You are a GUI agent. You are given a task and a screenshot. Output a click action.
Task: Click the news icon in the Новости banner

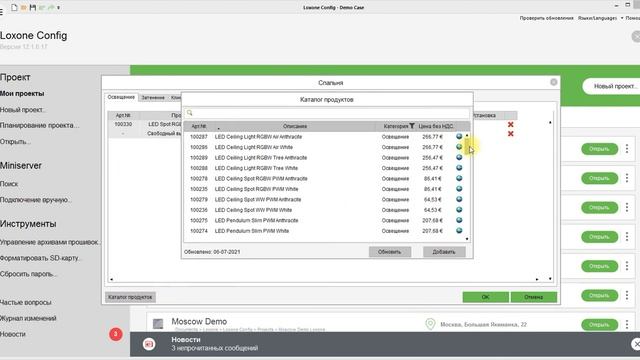pyautogui.click(x=149, y=344)
